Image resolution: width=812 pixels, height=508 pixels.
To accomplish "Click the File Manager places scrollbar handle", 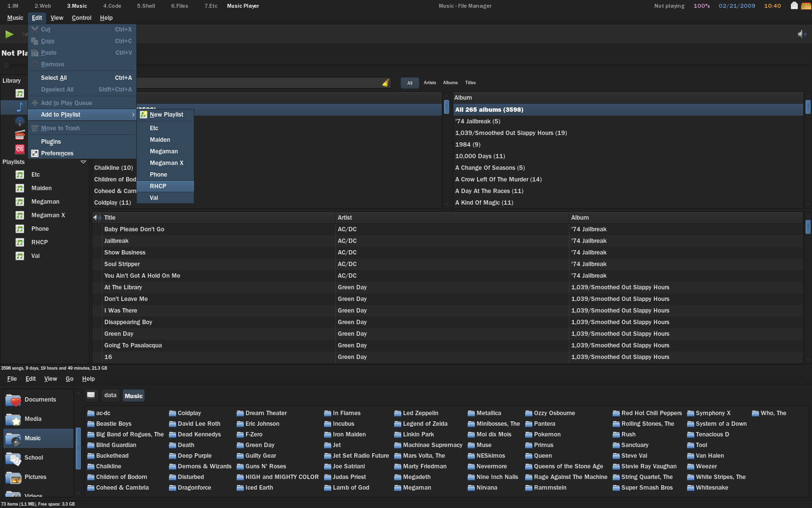I will [x=78, y=448].
